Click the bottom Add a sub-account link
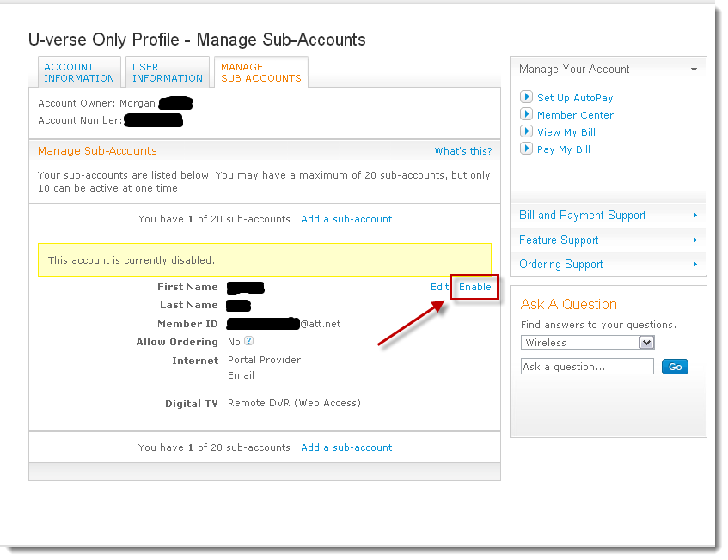 click(346, 447)
